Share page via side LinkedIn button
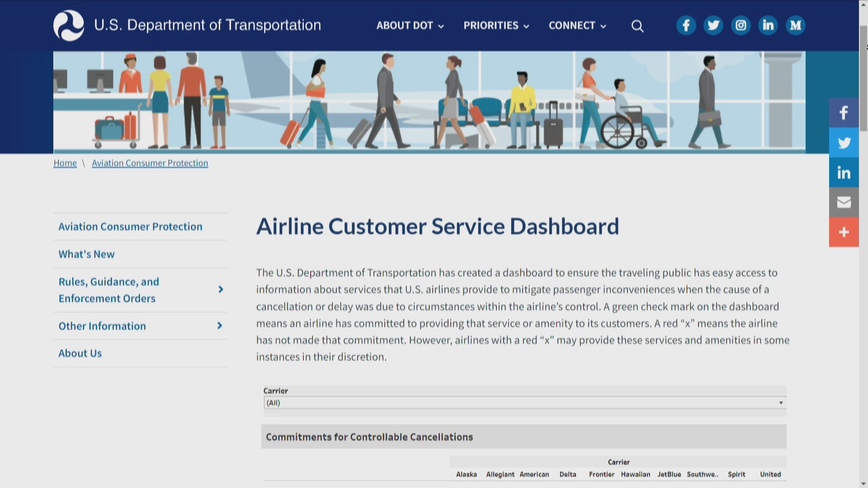Image resolution: width=868 pixels, height=488 pixels. tap(844, 172)
